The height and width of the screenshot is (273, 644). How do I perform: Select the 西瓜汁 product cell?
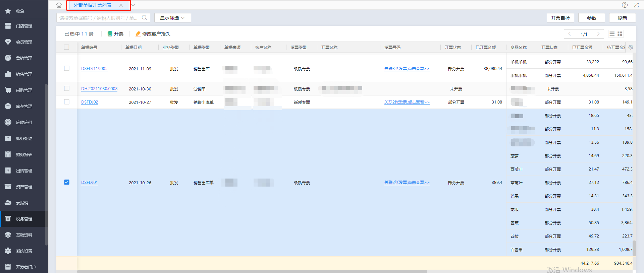pos(517,169)
